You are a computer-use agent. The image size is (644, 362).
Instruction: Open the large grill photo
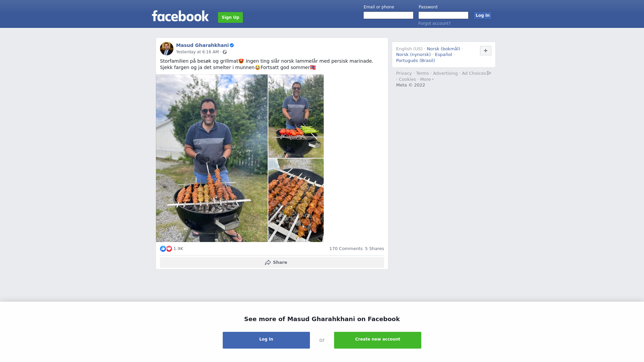pos(212,158)
